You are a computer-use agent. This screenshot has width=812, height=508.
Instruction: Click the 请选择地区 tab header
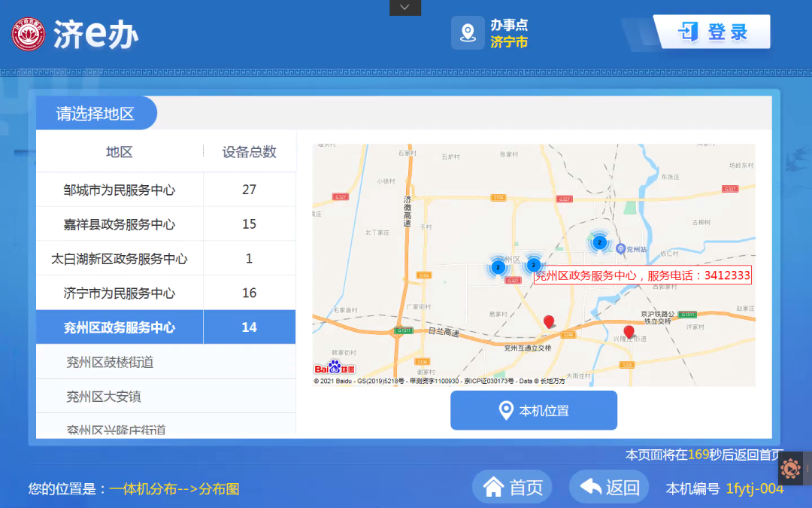point(95,113)
